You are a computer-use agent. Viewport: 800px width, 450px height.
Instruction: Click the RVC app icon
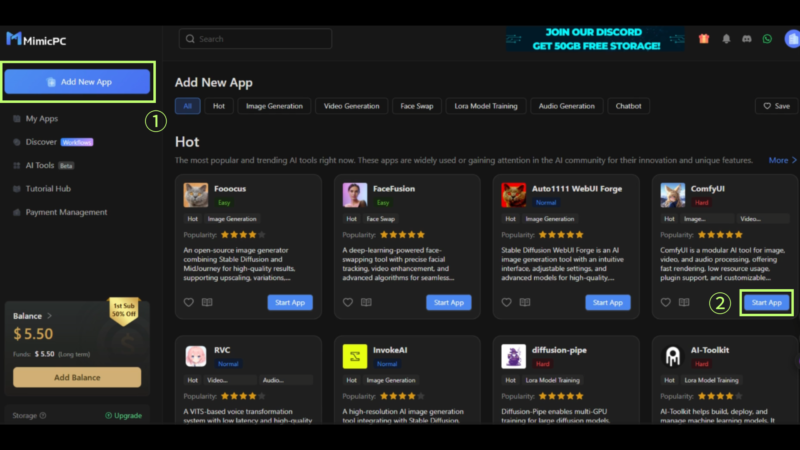[x=196, y=356]
